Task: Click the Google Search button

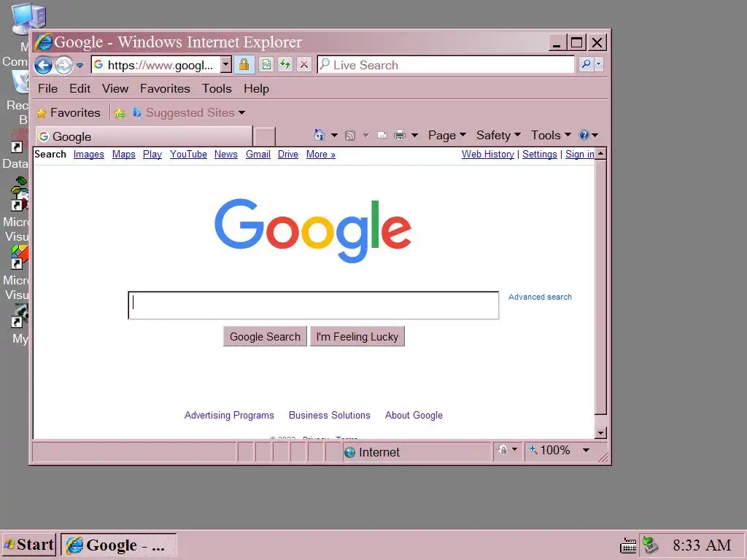Action: point(265,337)
